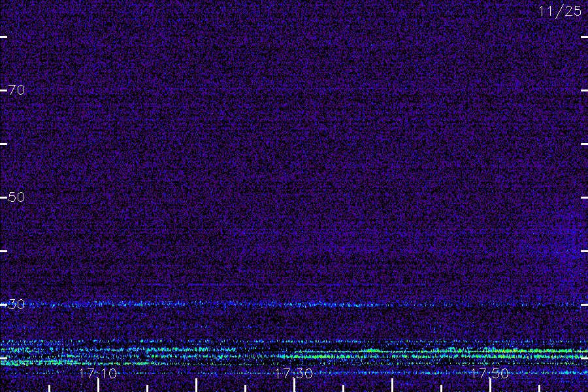This screenshot has width=588, height=392.
Task: Click the 17:10 time label
Action: (98, 373)
